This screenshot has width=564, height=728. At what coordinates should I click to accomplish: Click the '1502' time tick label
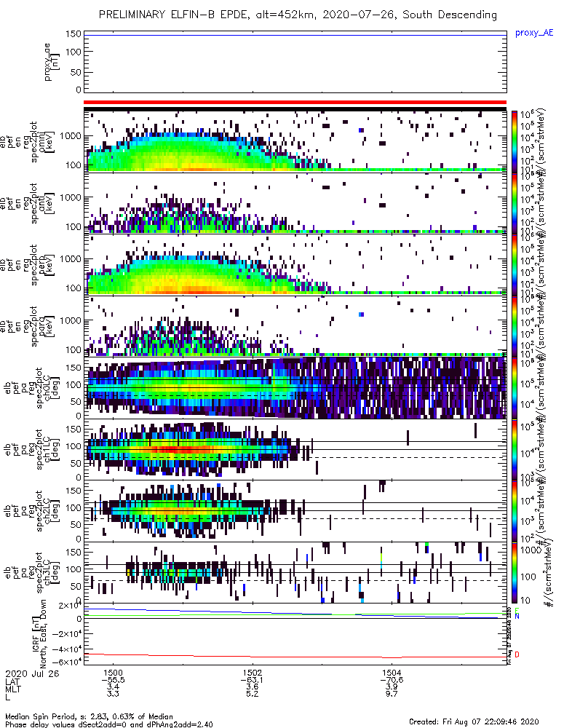(x=252, y=673)
